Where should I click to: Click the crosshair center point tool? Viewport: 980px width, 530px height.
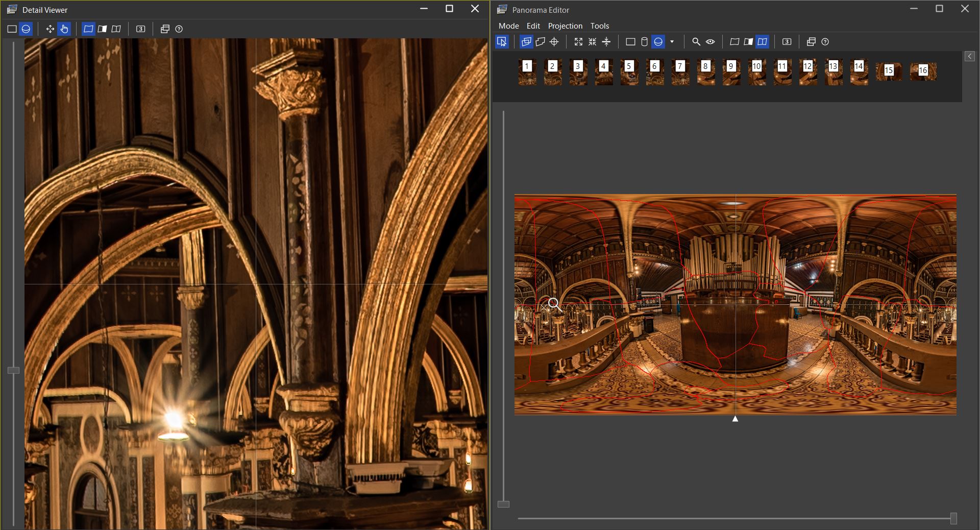pos(554,42)
